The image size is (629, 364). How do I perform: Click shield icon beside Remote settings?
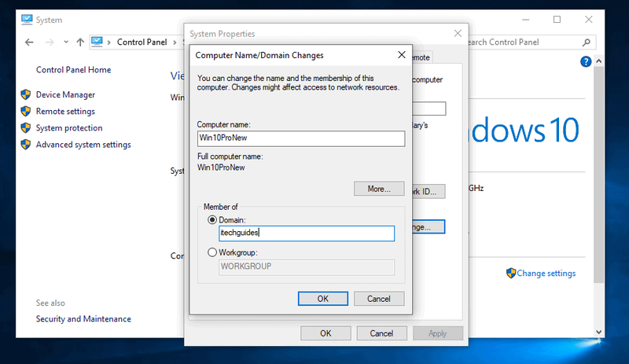[x=26, y=111]
